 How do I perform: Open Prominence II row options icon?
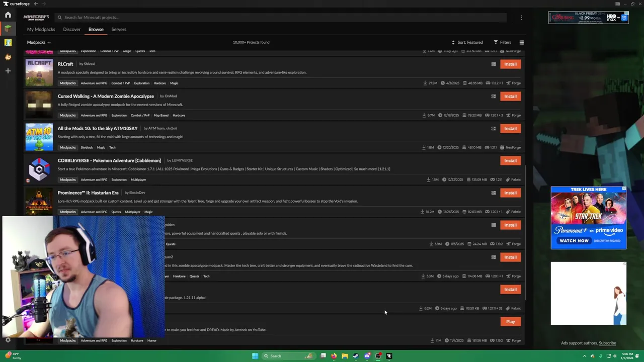click(494, 193)
